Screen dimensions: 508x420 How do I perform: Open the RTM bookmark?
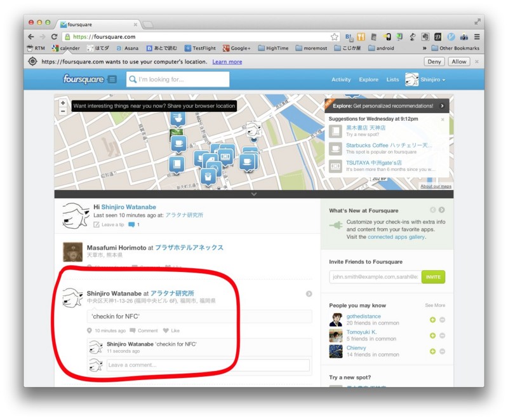pyautogui.click(x=36, y=48)
